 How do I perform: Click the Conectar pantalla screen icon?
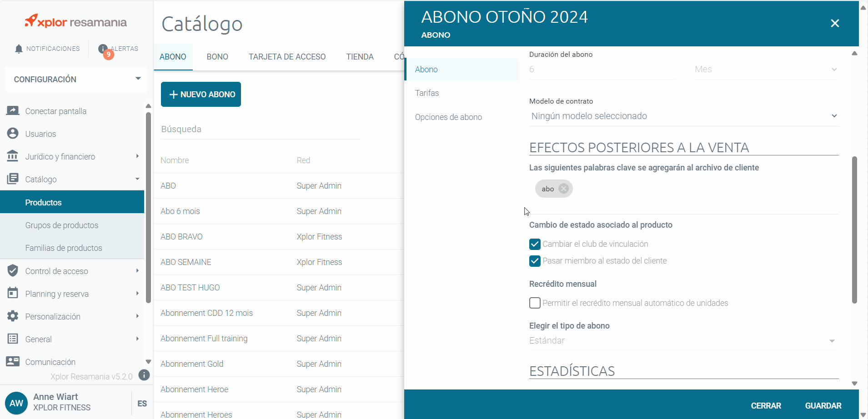coord(13,111)
